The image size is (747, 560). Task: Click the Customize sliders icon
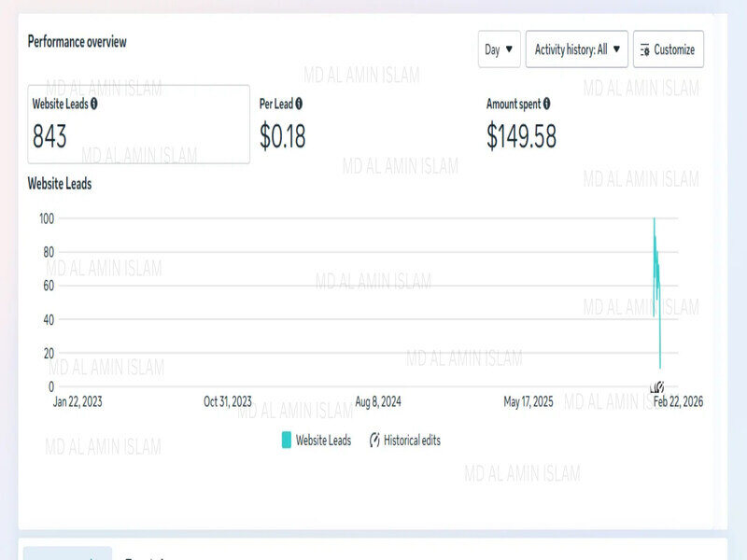coord(644,50)
